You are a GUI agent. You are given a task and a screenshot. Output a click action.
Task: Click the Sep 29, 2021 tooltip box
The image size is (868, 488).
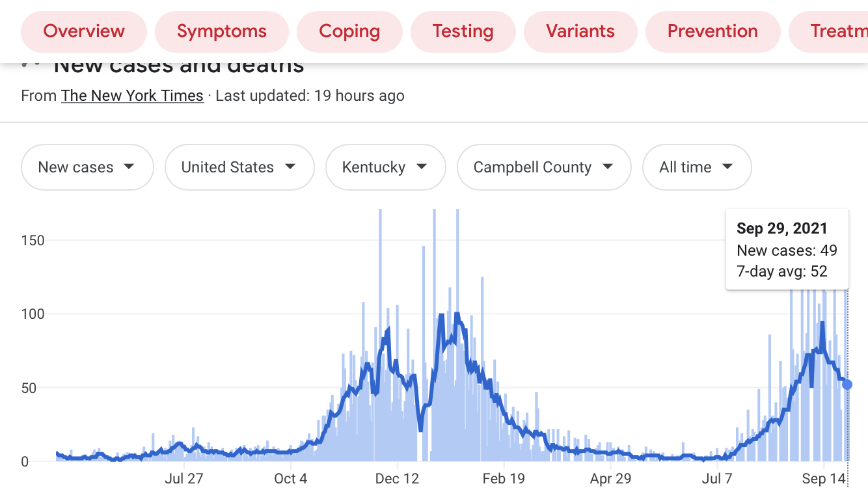click(787, 249)
